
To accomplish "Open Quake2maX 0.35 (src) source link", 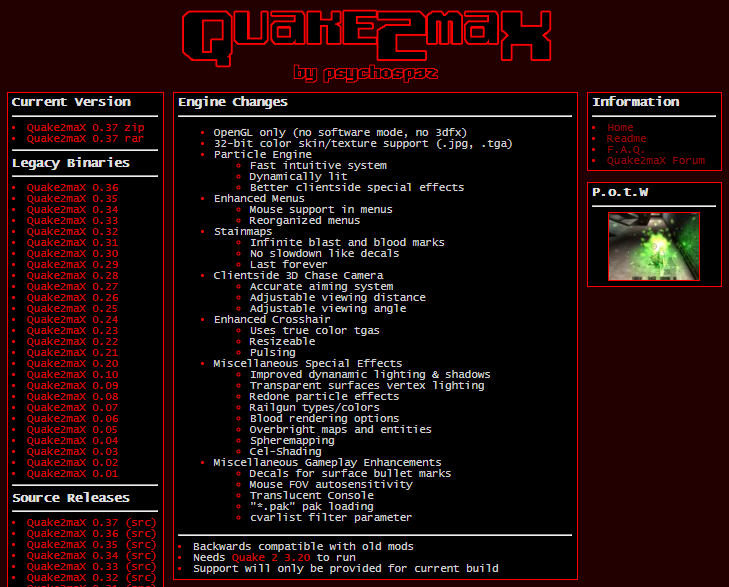I will coord(91,545).
